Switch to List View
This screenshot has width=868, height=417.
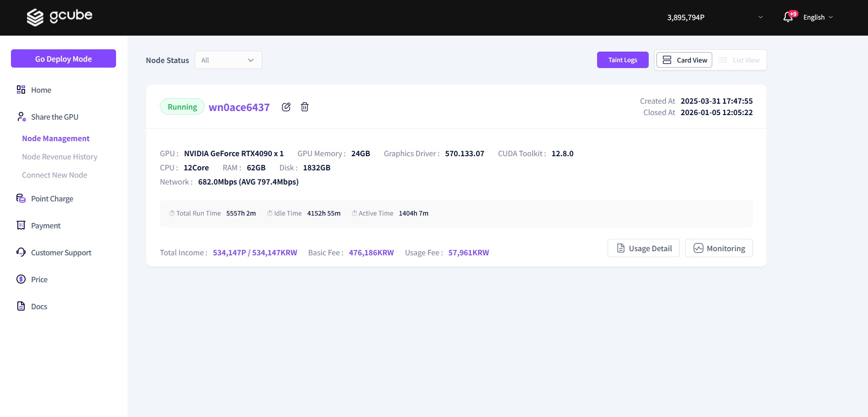click(739, 60)
